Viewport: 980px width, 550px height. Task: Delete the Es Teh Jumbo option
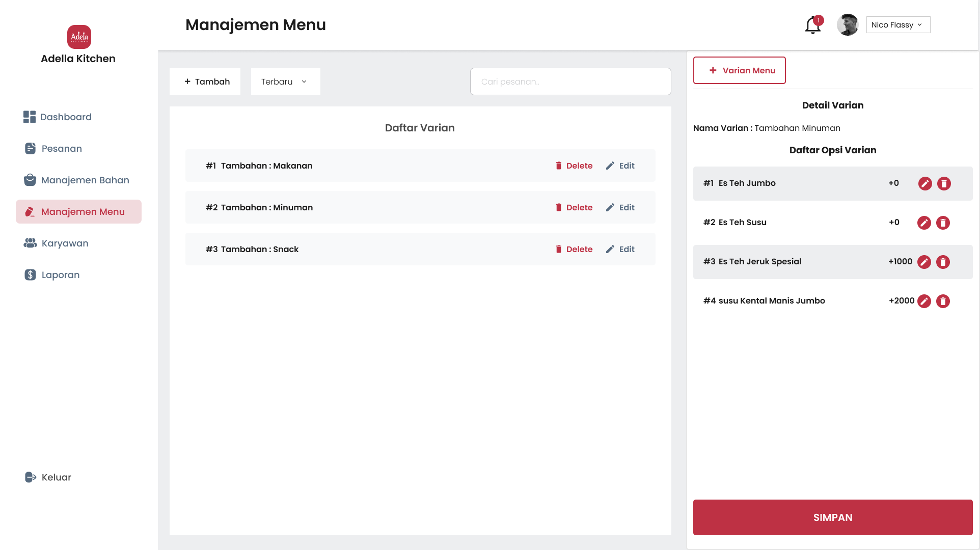coord(944,183)
